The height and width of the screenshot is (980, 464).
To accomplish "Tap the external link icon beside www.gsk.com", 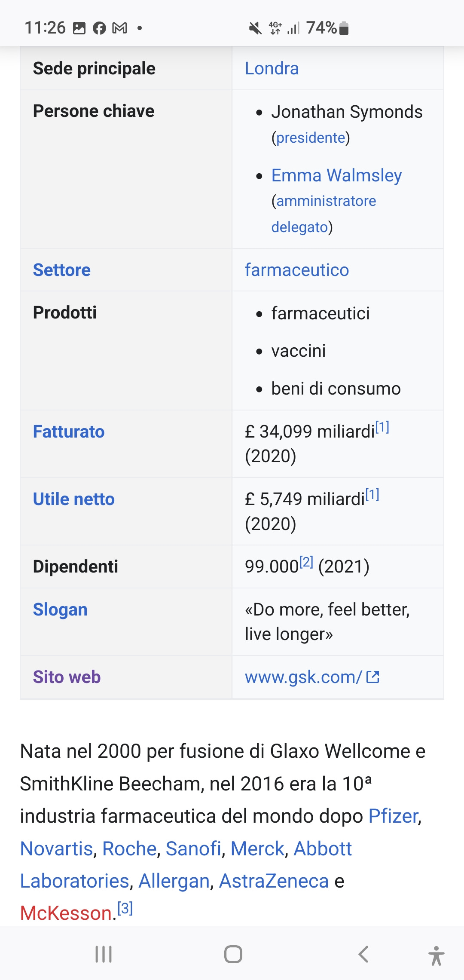I will 372,677.
